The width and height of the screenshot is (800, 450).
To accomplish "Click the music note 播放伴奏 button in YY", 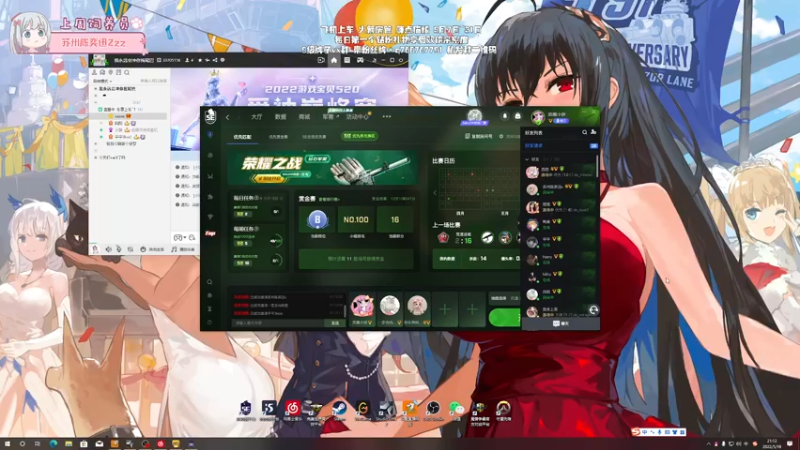I will (183, 249).
